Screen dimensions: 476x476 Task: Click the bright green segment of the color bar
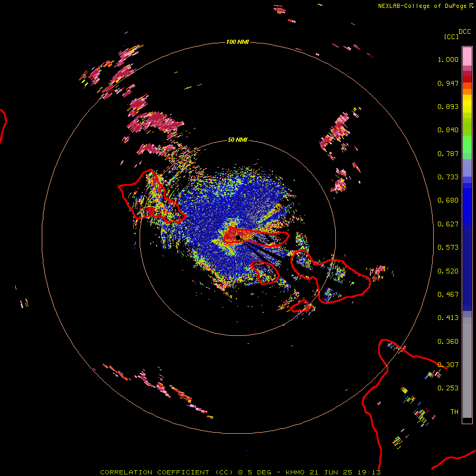coord(467,144)
